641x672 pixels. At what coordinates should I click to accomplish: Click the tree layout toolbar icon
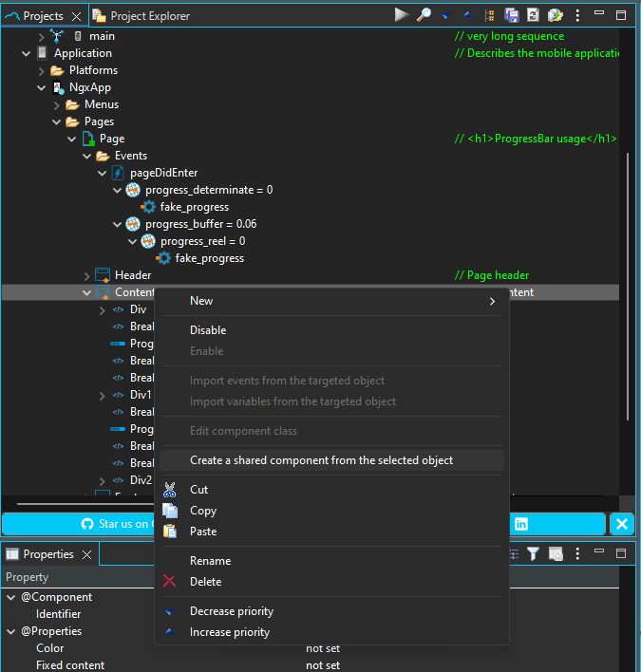(490, 15)
